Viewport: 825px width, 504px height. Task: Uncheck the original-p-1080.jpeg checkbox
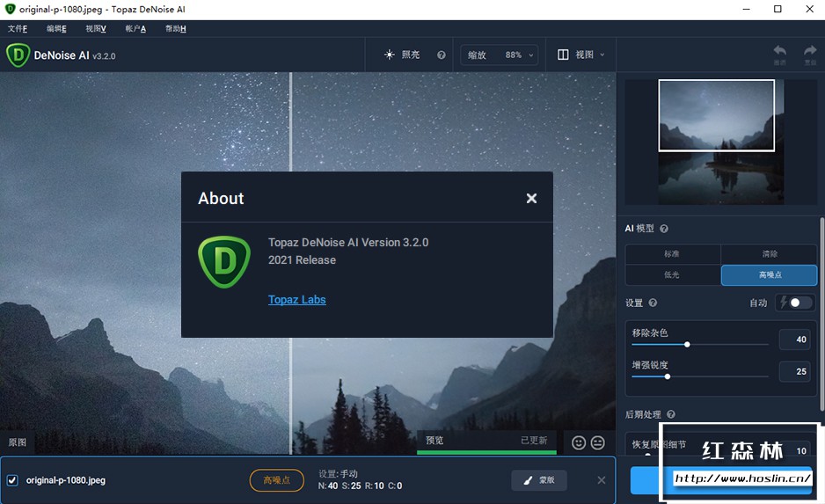[x=12, y=480]
